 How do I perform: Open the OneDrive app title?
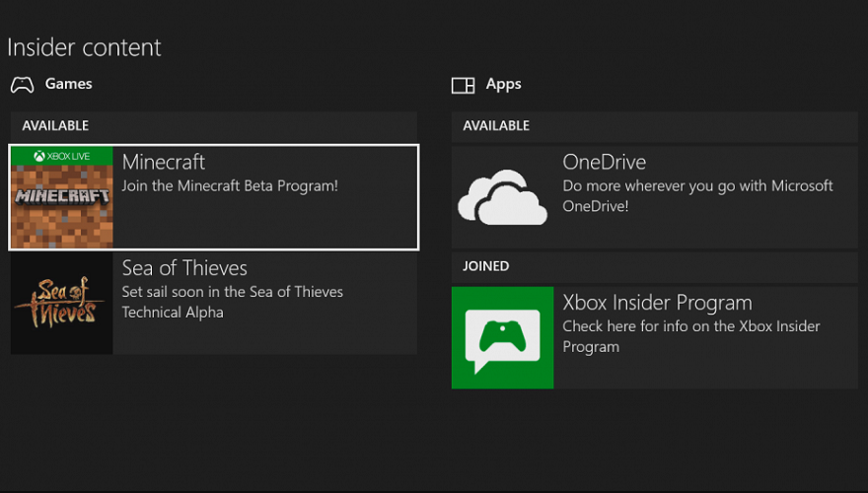click(605, 162)
